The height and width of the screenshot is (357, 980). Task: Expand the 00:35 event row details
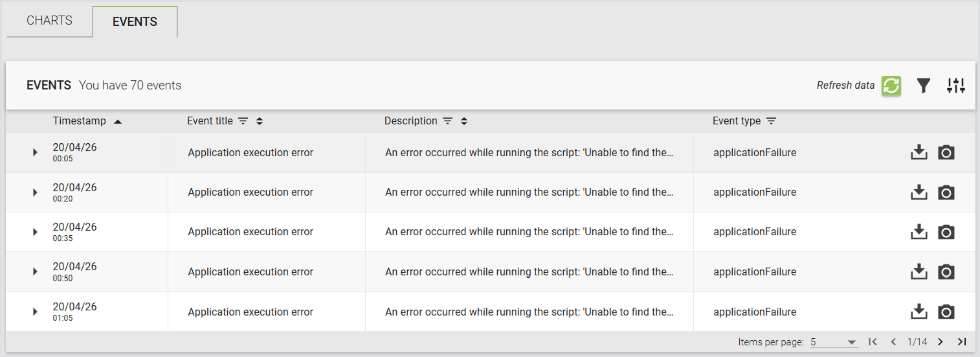point(35,232)
